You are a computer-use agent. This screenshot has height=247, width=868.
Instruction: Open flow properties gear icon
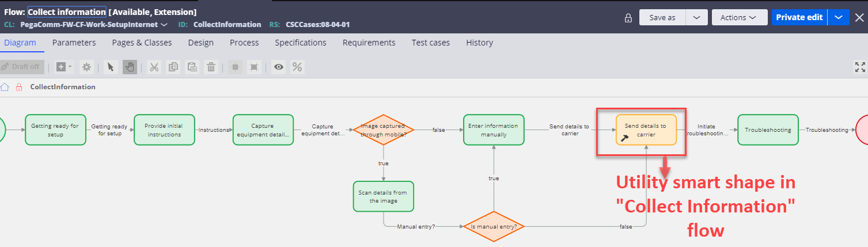pos(86,67)
